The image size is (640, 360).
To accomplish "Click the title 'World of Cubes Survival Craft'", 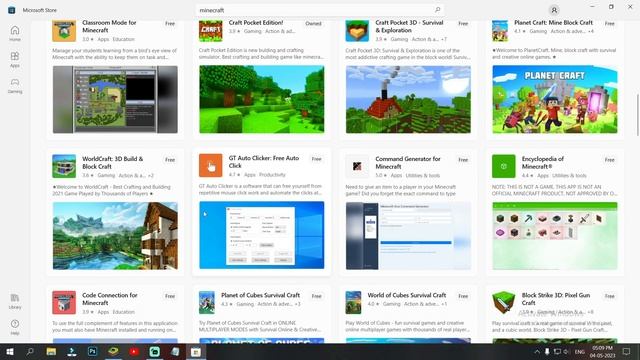I will 407,295.
